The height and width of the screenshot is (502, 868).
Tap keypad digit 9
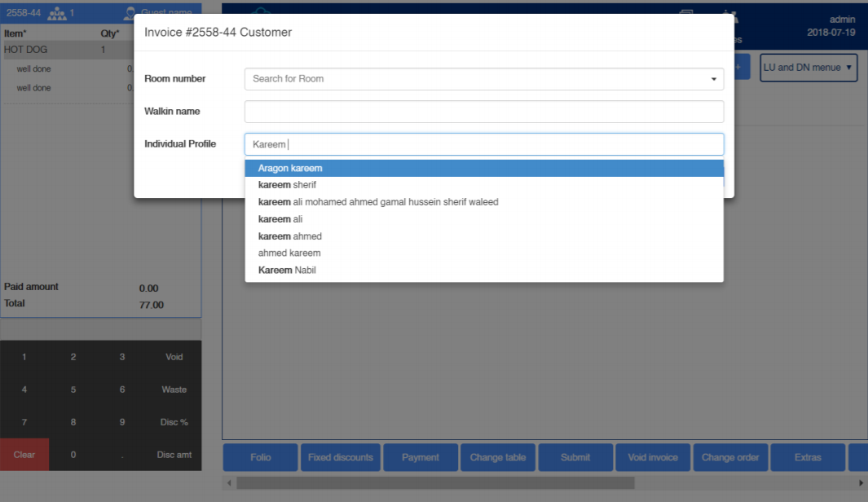pyautogui.click(x=121, y=422)
